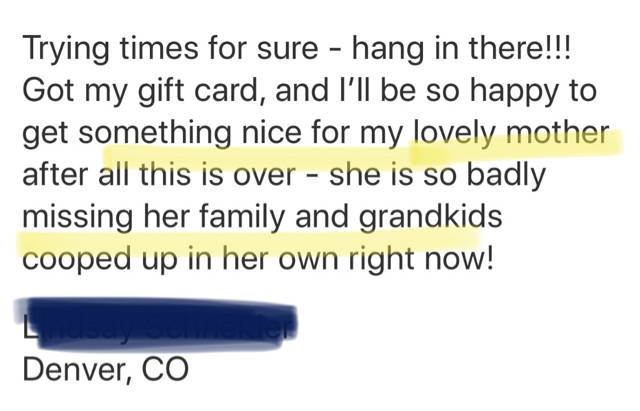Click the words 'after all this is over'
The height and width of the screenshot is (411, 640).
click(x=158, y=175)
